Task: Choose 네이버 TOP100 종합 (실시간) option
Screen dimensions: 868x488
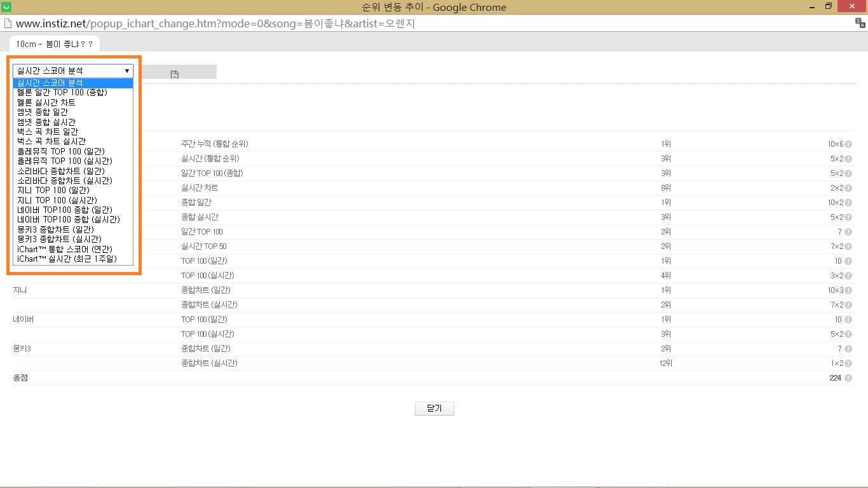Action: pyautogui.click(x=73, y=219)
